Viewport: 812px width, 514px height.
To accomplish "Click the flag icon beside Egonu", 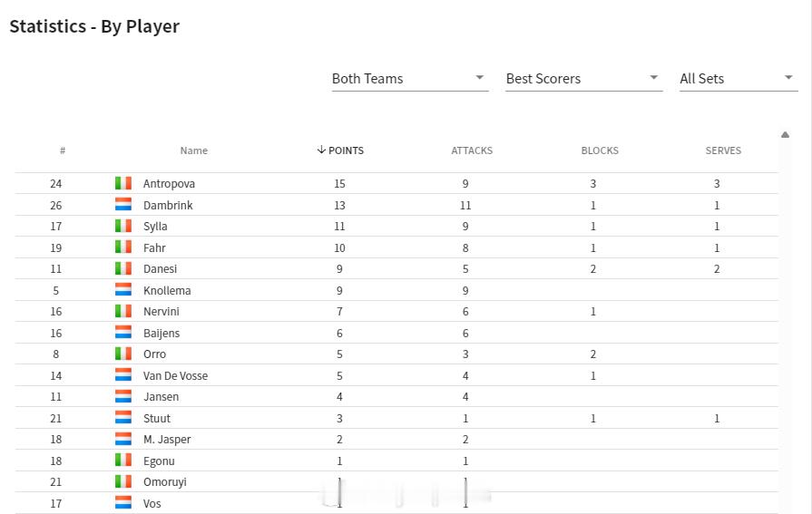I will point(123,461).
